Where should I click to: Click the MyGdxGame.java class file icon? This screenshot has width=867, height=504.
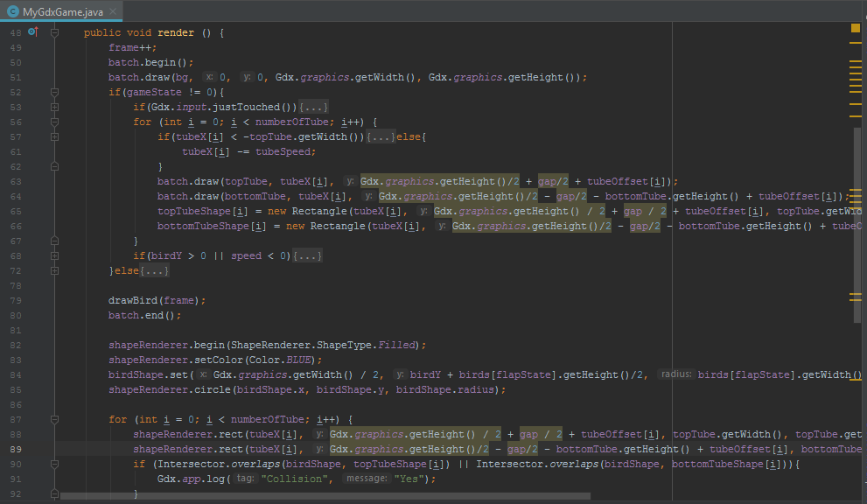point(13,11)
